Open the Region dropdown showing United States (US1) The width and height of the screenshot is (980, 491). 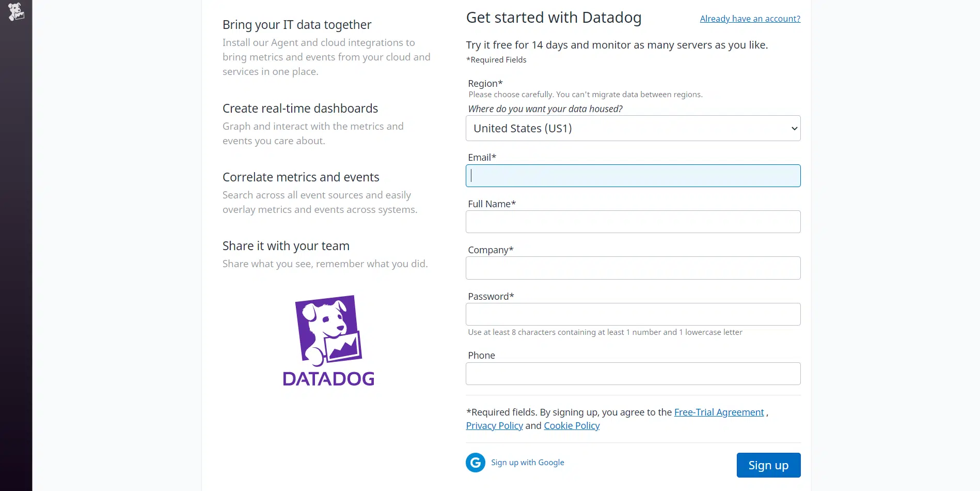coord(633,128)
